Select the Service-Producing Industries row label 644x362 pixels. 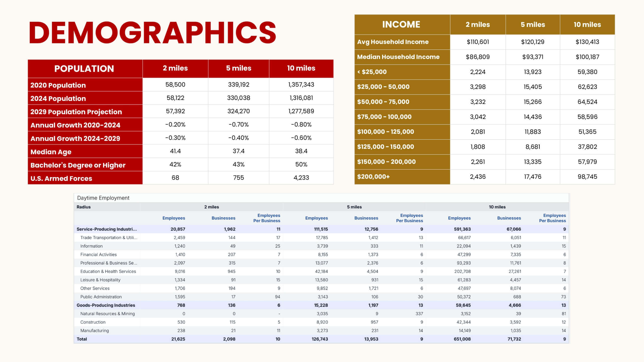(107, 229)
